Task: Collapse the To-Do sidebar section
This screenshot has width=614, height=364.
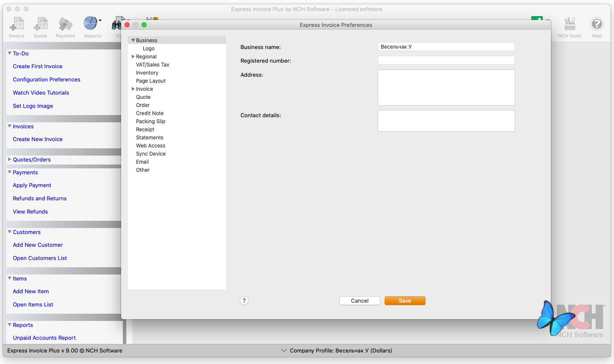Action: 9,53
